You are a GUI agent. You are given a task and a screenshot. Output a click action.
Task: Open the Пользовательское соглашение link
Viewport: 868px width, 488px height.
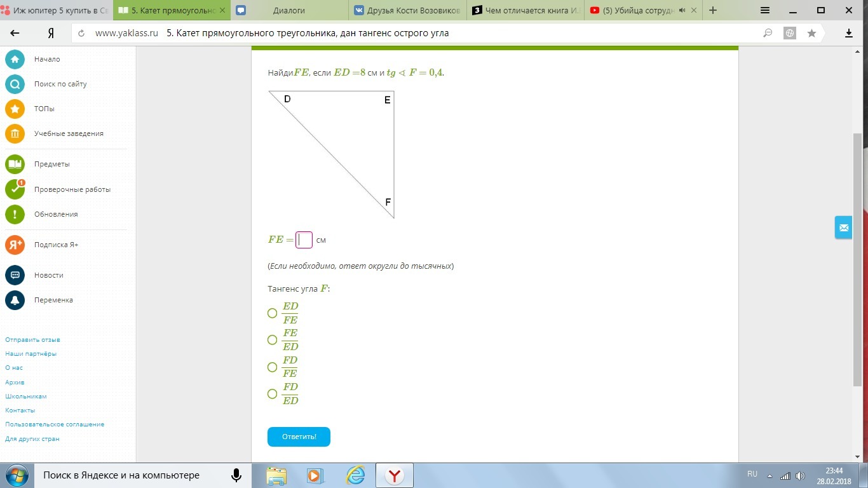click(55, 424)
